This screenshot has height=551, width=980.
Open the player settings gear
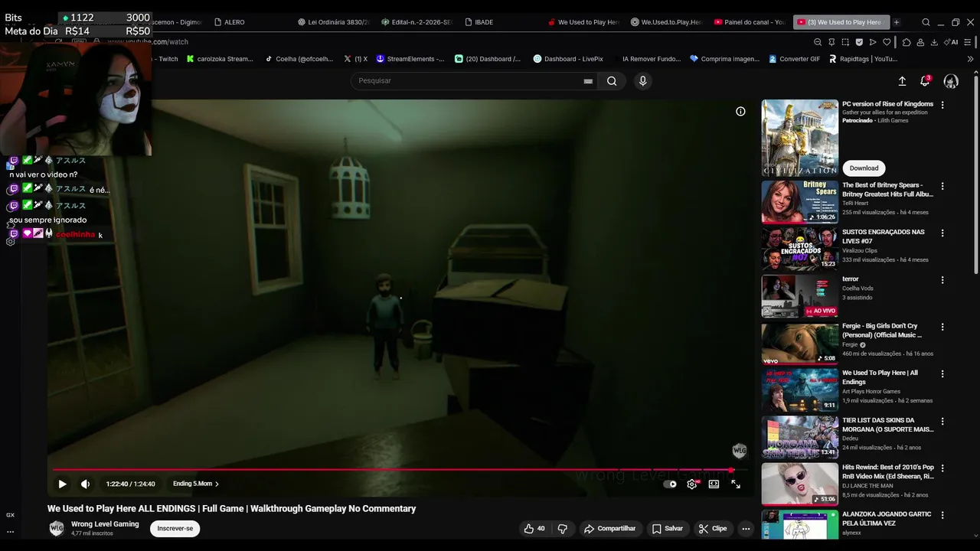692,484
